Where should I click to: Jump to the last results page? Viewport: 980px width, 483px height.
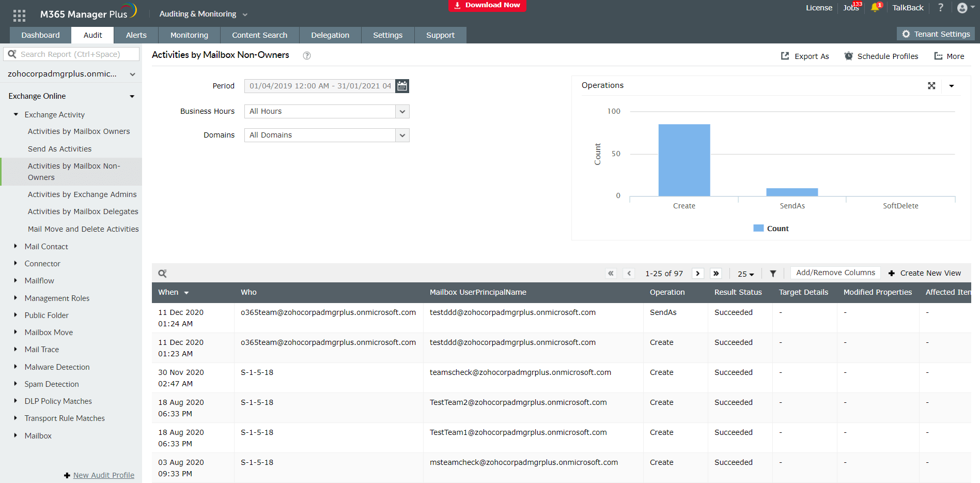pos(716,274)
